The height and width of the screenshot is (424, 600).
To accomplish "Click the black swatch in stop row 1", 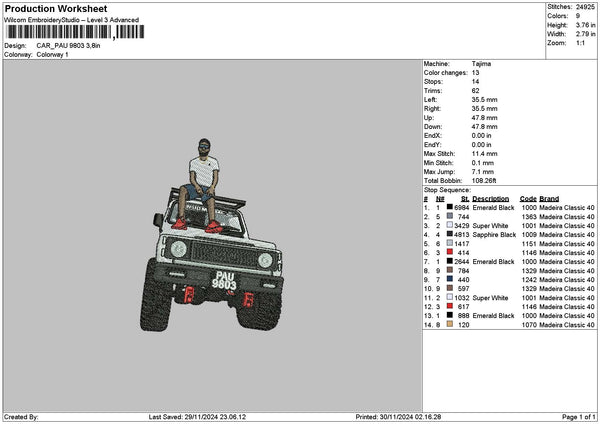I will click(450, 207).
